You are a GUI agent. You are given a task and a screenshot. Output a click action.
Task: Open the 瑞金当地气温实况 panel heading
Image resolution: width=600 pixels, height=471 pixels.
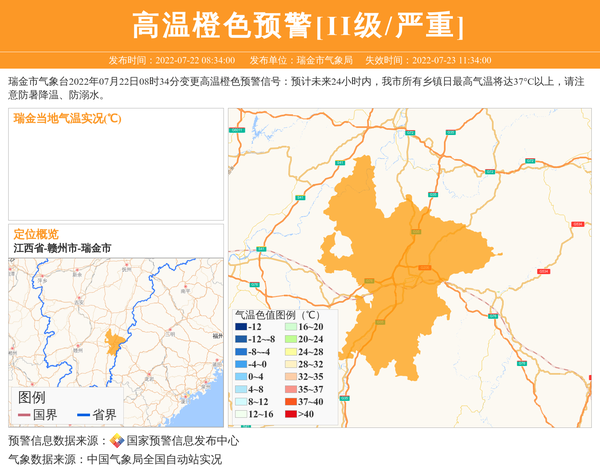[67, 118]
